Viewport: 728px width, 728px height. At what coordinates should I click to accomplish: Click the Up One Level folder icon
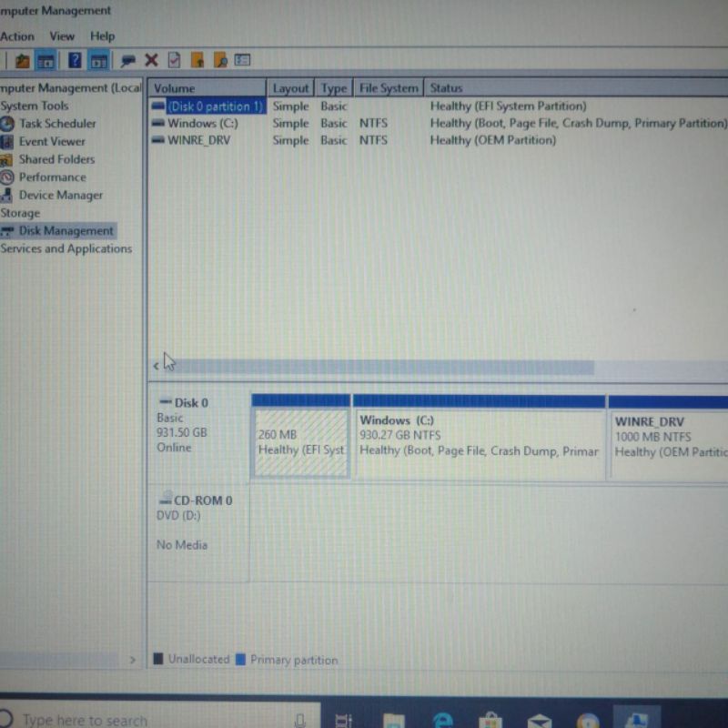point(23,61)
